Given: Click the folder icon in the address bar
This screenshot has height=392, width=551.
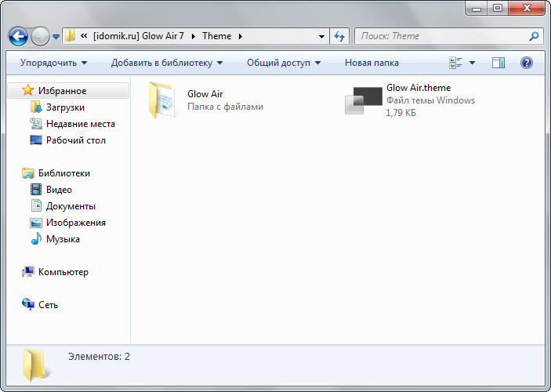Looking at the screenshot, I should [x=70, y=35].
